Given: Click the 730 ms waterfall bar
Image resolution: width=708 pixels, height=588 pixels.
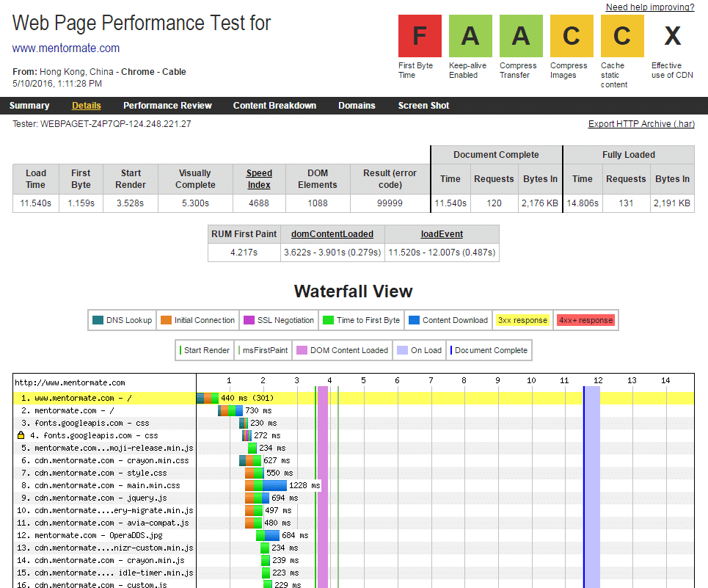Looking at the screenshot, I should point(230,410).
